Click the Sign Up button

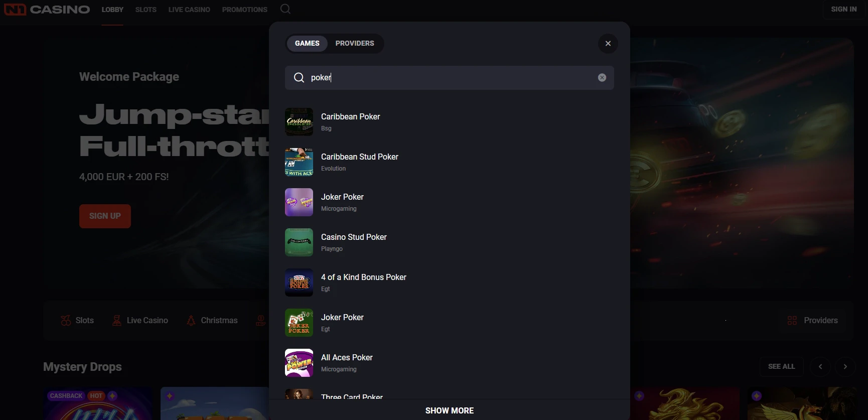(105, 216)
